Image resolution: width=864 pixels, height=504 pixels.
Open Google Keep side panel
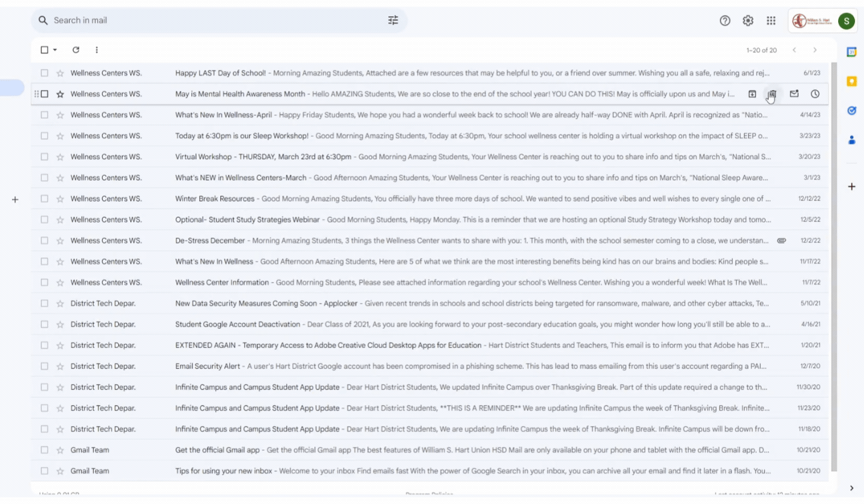click(x=851, y=81)
